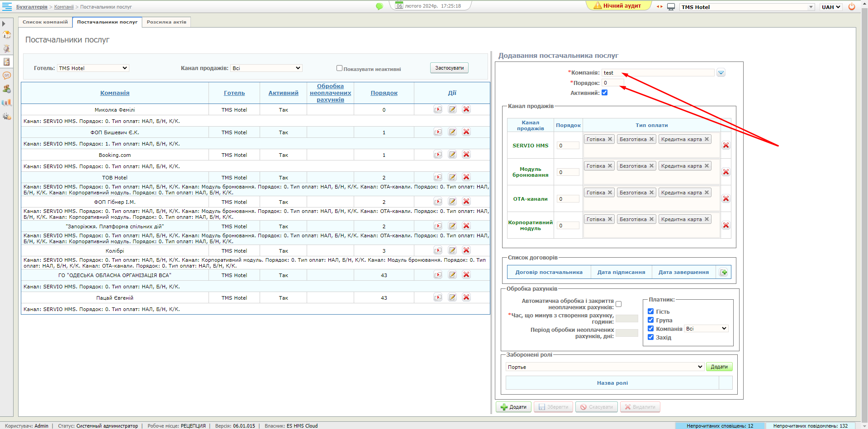Remove the SERVIO HMS sales channel

click(x=726, y=146)
